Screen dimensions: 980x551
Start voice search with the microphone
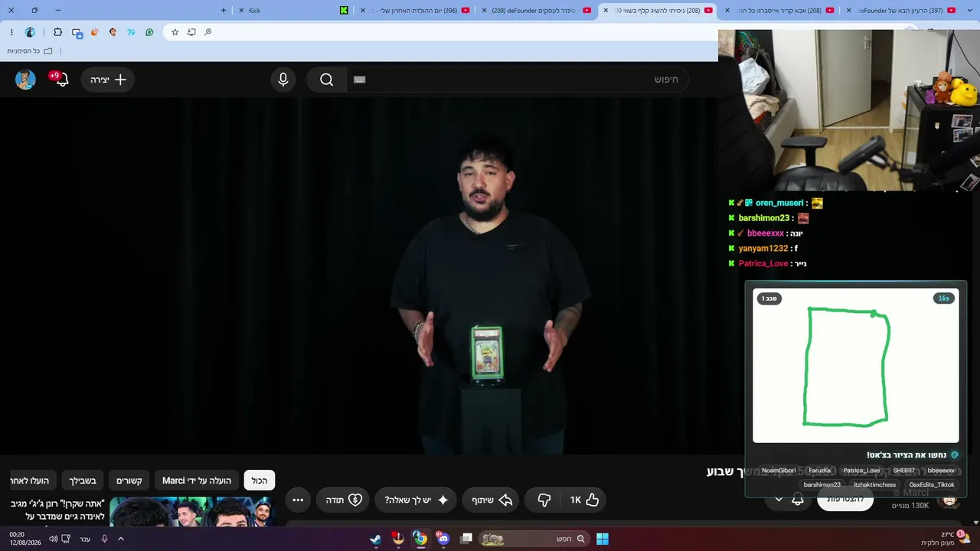pyautogui.click(x=283, y=80)
